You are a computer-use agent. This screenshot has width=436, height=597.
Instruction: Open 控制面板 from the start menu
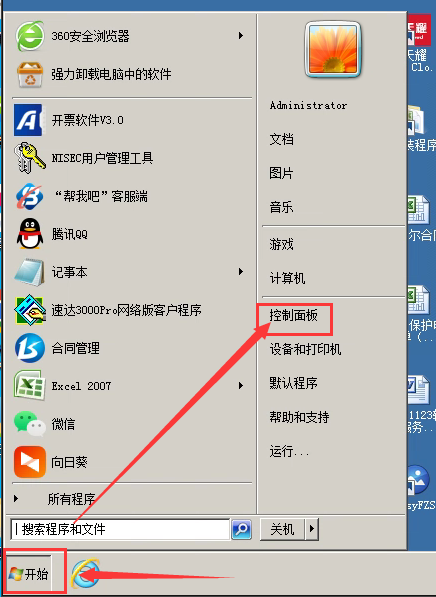click(x=294, y=316)
